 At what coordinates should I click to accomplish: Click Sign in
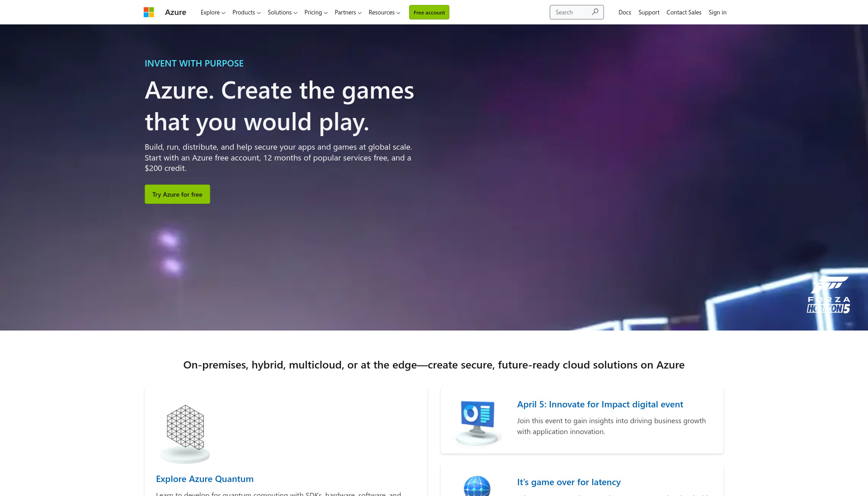717,12
